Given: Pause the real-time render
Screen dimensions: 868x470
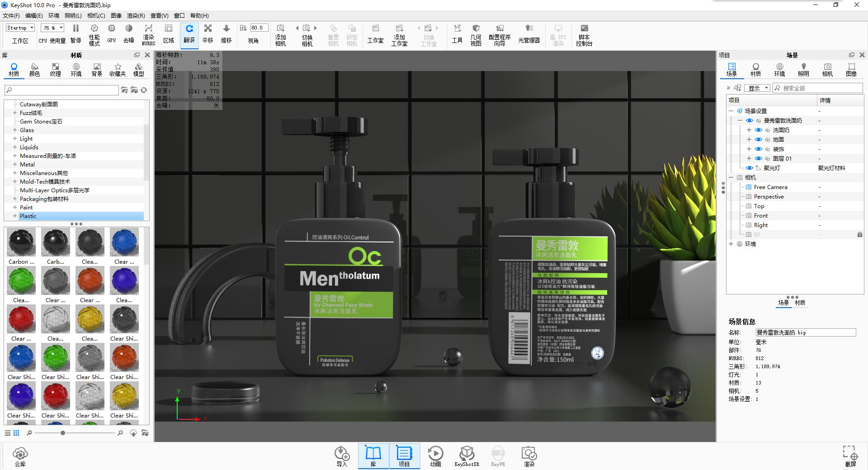Looking at the screenshot, I should coord(76,34).
